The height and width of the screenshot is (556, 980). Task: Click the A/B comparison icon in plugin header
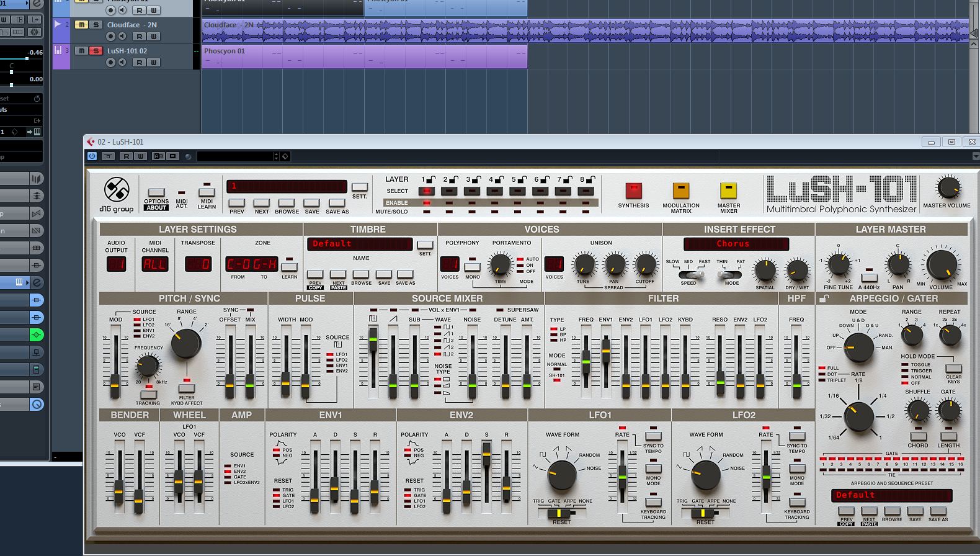(x=159, y=156)
